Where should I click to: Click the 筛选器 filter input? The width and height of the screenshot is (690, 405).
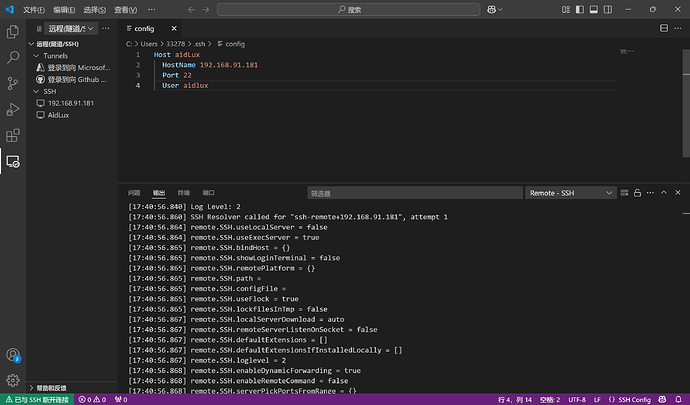pos(415,193)
